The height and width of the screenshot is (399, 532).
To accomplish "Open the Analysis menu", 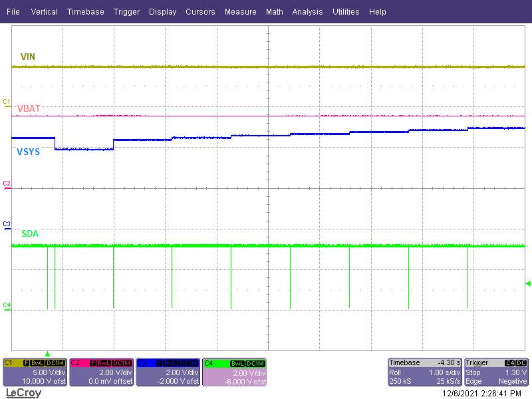I will pyautogui.click(x=307, y=11).
